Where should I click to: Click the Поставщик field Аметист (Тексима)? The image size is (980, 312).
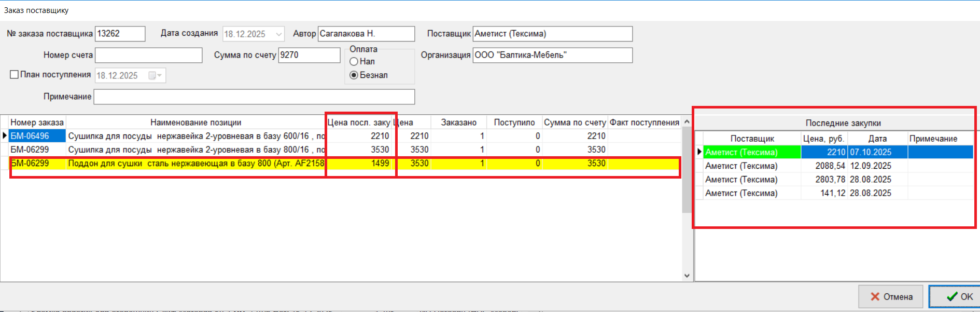pos(552,34)
